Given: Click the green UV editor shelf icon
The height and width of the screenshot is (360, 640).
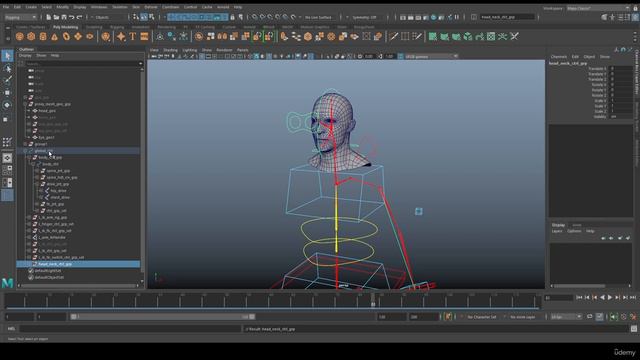Looking at the screenshot, I should (491, 37).
